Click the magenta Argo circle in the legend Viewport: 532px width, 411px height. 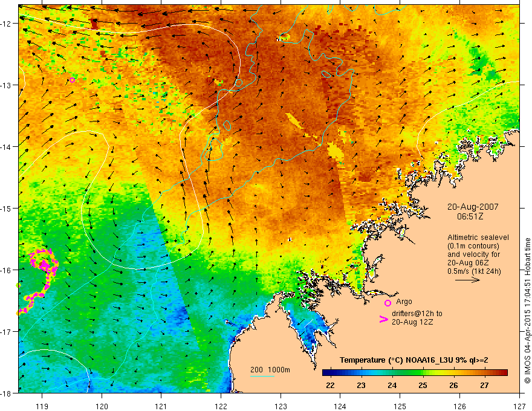(x=388, y=303)
